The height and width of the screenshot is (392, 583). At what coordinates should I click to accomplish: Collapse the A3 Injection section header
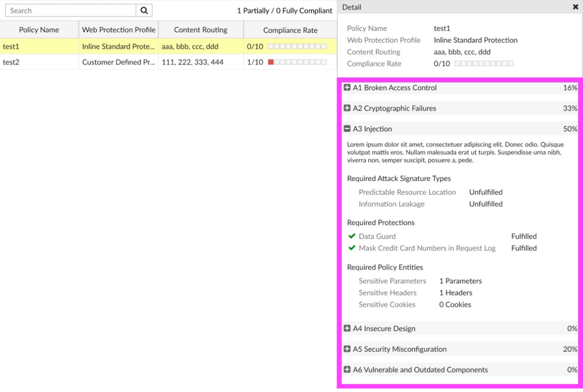[x=460, y=129]
